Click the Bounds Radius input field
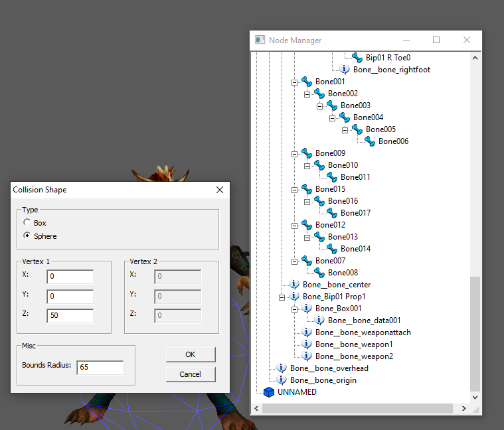Image resolution: width=504 pixels, height=430 pixels. pyautogui.click(x=100, y=368)
